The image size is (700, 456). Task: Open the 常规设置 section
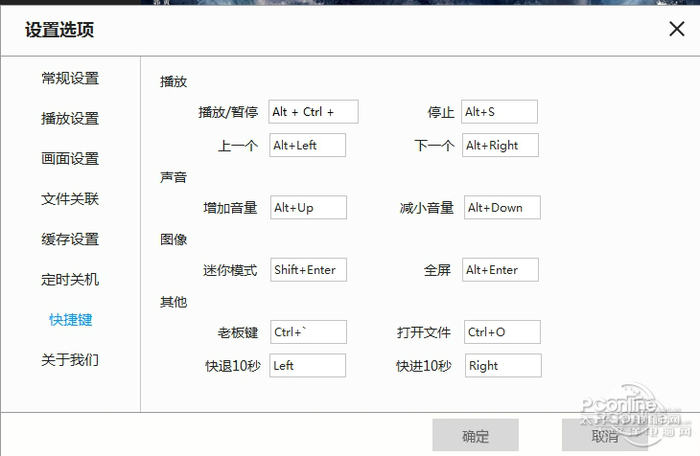(x=70, y=79)
